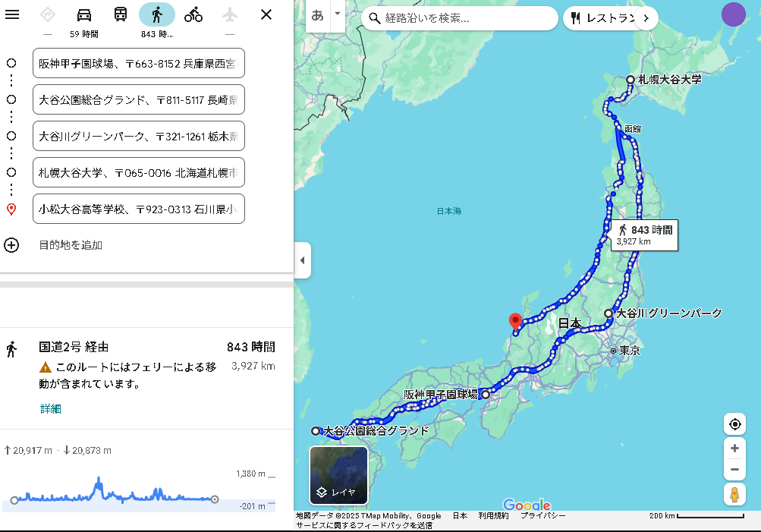
Task: Zoom out on the map
Action: (x=734, y=469)
